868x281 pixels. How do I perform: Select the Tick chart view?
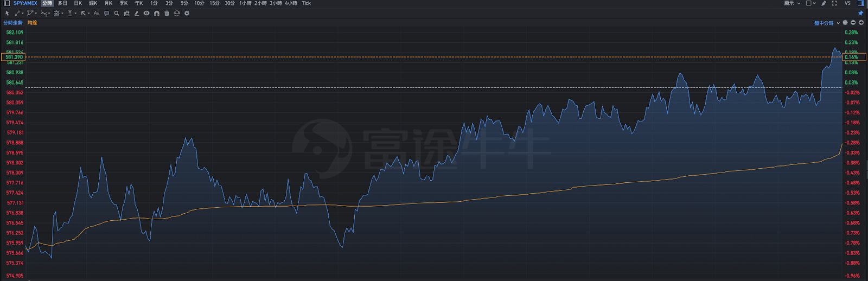click(x=307, y=3)
